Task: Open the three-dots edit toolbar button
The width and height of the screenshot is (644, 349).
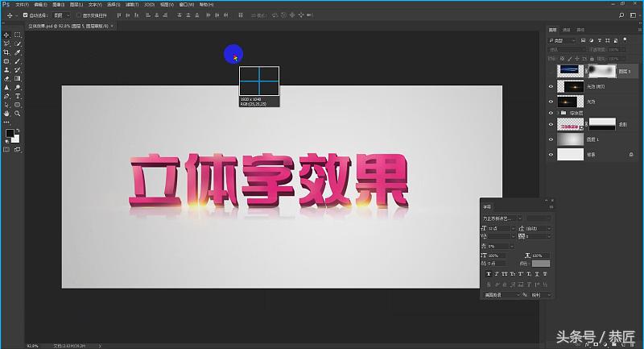Action: coord(6,122)
